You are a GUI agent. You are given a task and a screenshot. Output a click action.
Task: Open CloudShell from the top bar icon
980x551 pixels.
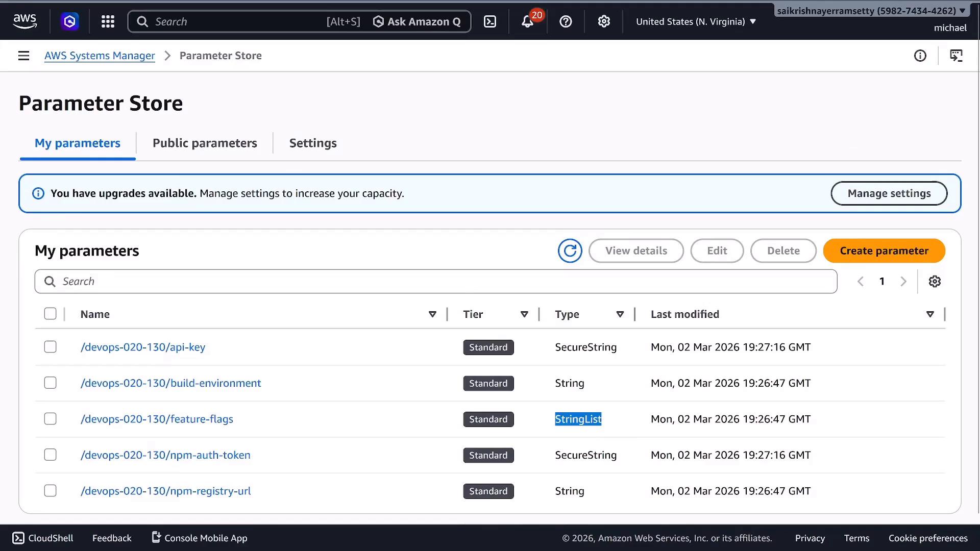click(x=490, y=21)
